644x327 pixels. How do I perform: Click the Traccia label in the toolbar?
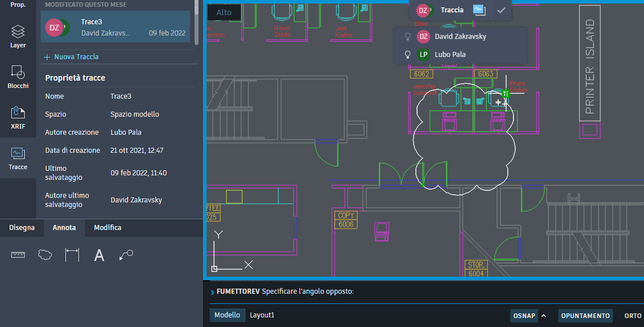452,10
